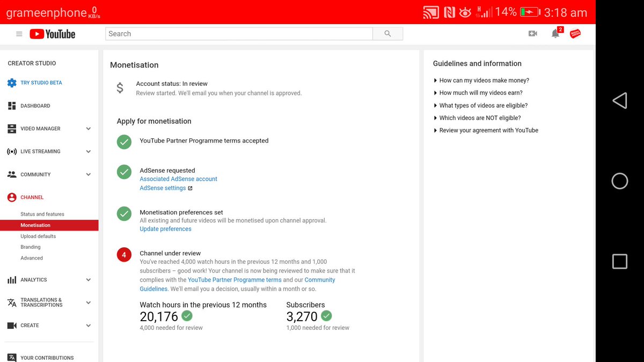Click the red step 4 circle
The image size is (644, 362).
click(x=124, y=255)
